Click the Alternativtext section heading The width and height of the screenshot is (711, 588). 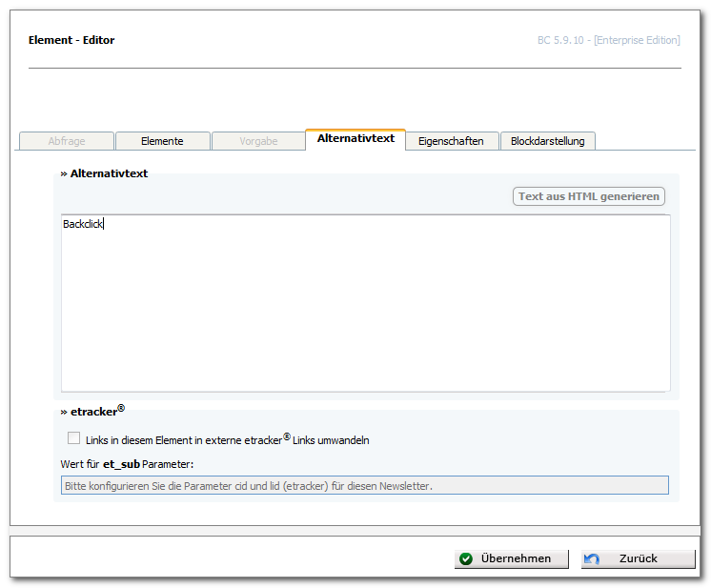(x=104, y=173)
